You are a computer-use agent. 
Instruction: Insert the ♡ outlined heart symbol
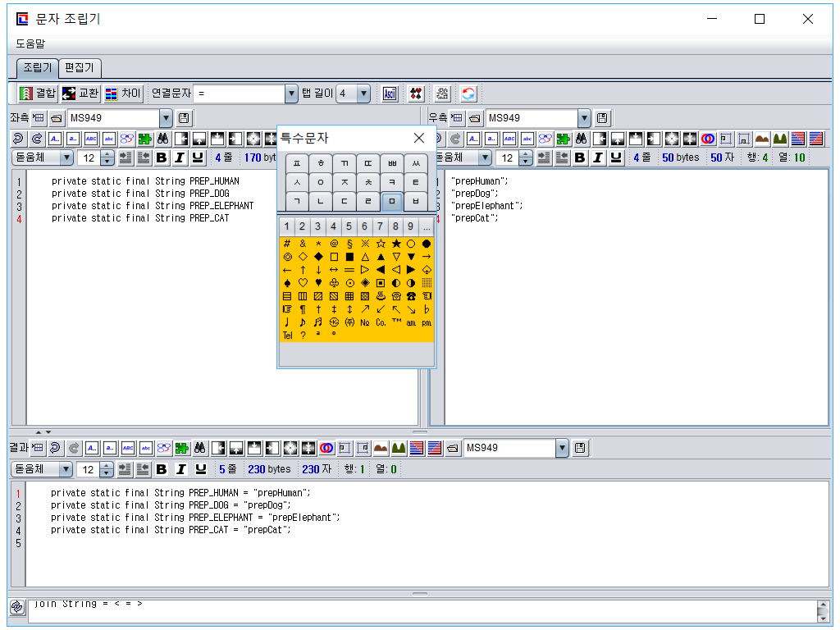pyautogui.click(x=303, y=282)
